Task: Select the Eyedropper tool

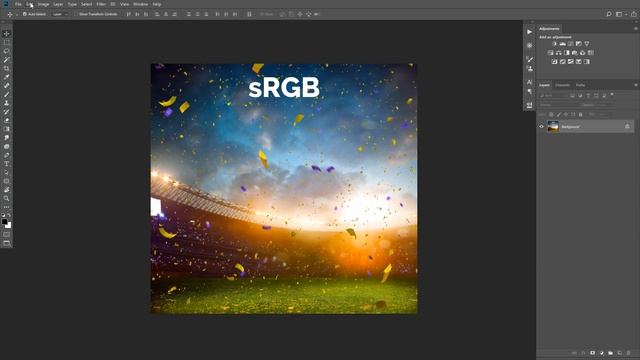Action: (x=7, y=77)
